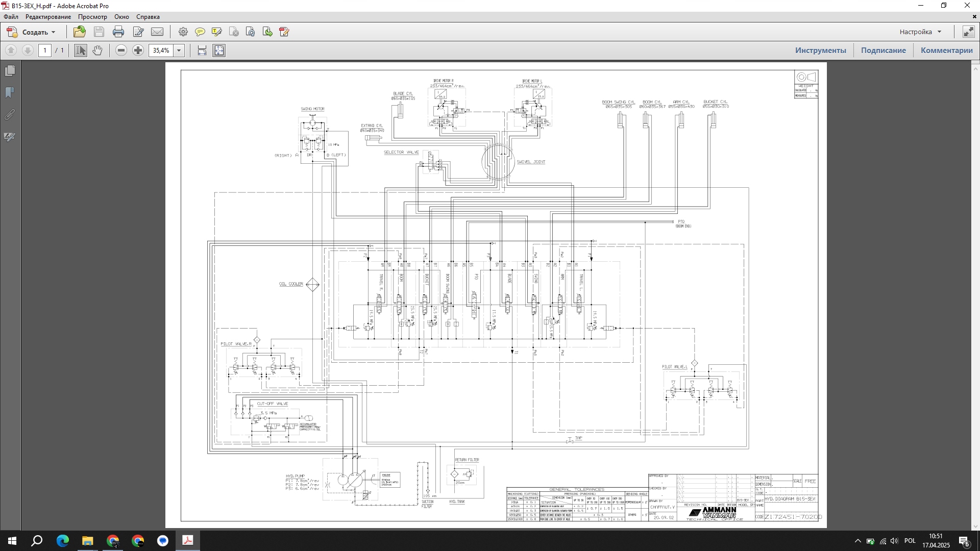Open Page Thumbnails panel in sidebar
The height and width of the screenshot is (551, 980).
pyautogui.click(x=10, y=70)
